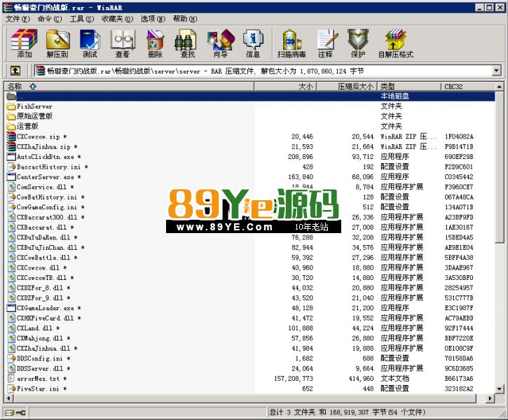Click the Protect (保护) shield icon
The height and width of the screenshot is (420, 508).
[x=357, y=39]
